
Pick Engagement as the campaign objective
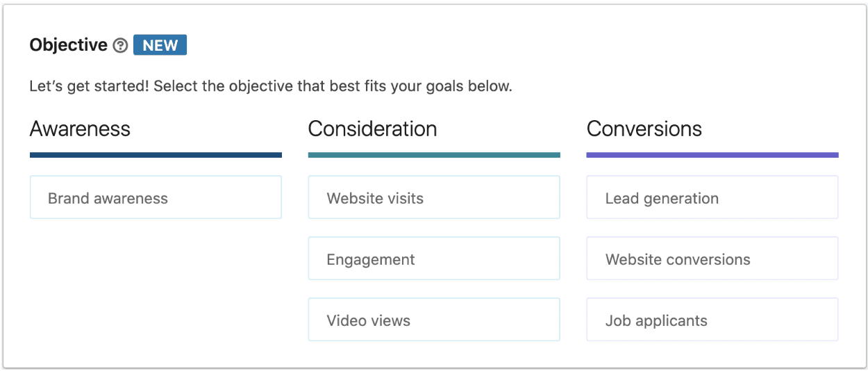point(434,258)
